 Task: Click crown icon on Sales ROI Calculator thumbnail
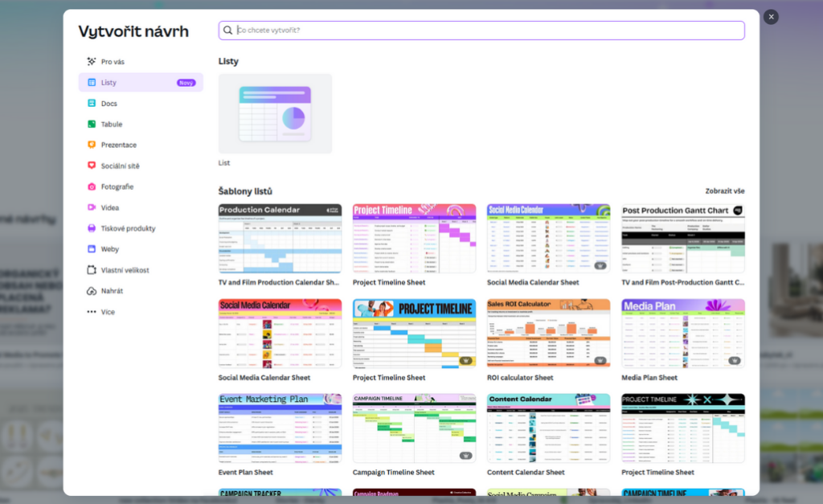600,361
